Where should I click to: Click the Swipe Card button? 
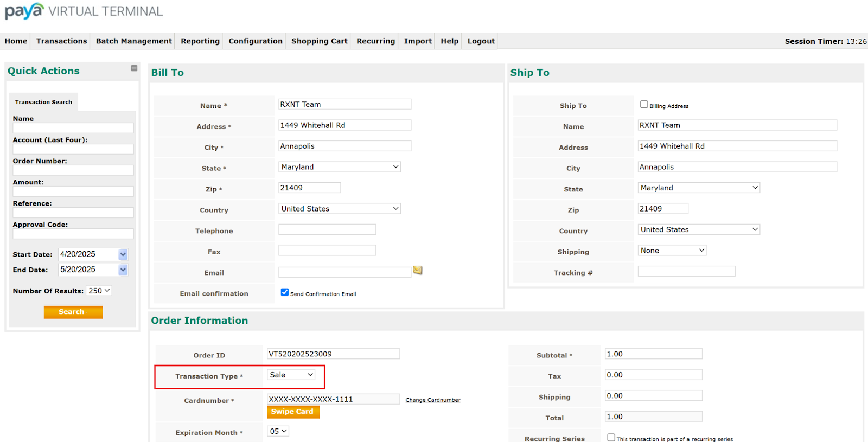tap(292, 412)
